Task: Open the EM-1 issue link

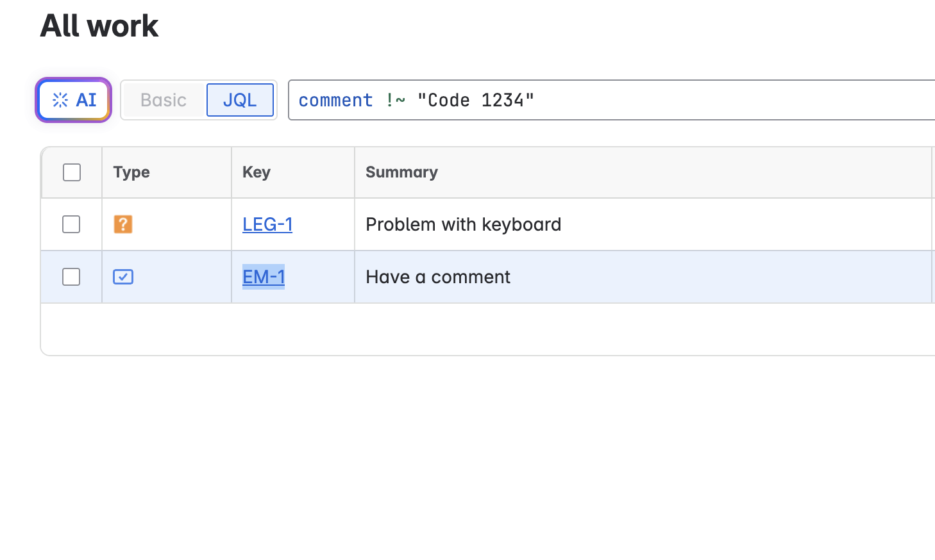Action: click(264, 277)
